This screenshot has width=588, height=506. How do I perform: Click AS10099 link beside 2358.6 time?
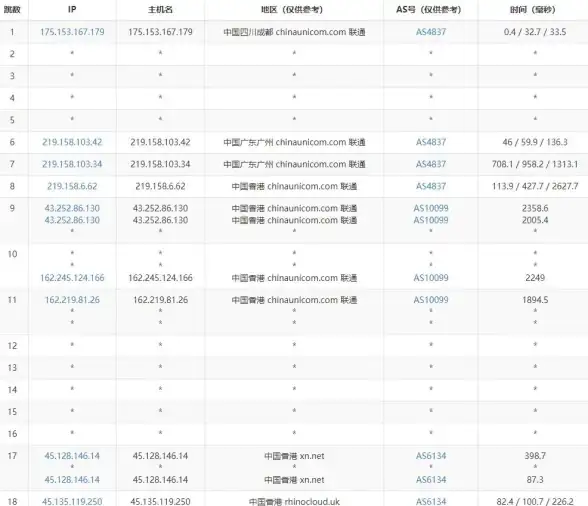pyautogui.click(x=431, y=208)
